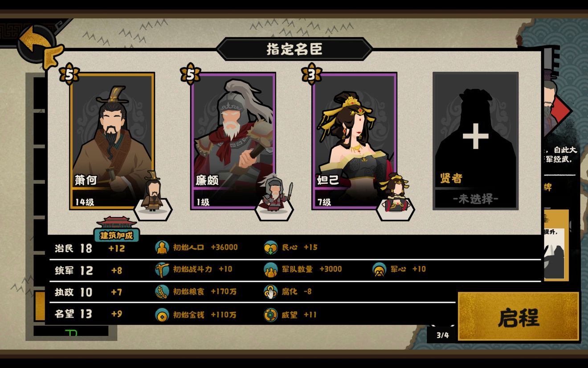The height and width of the screenshot is (368, 588).
Task: Click the 腐化 corruption hand icon
Action: coord(270,292)
